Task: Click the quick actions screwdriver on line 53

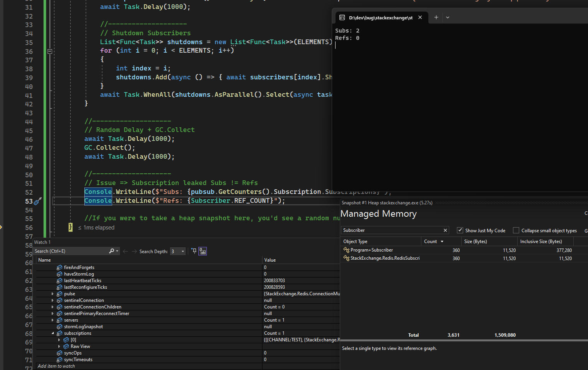Action: (x=37, y=201)
